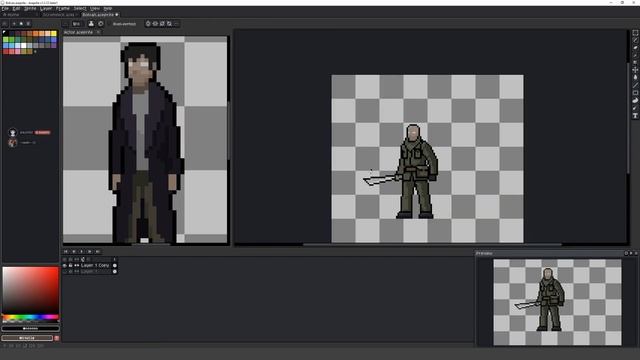Pick the yellow swatch in palette
The height and width of the screenshot is (360, 640).
coord(53,33)
